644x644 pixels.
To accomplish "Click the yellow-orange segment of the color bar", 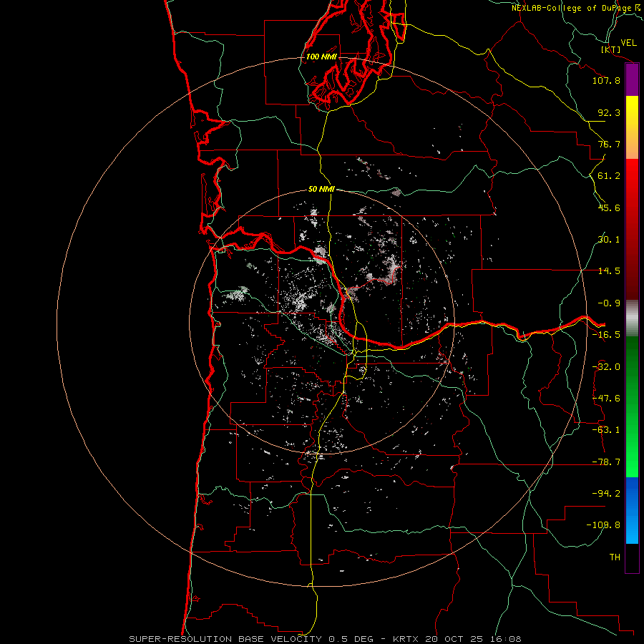I will point(632,127).
